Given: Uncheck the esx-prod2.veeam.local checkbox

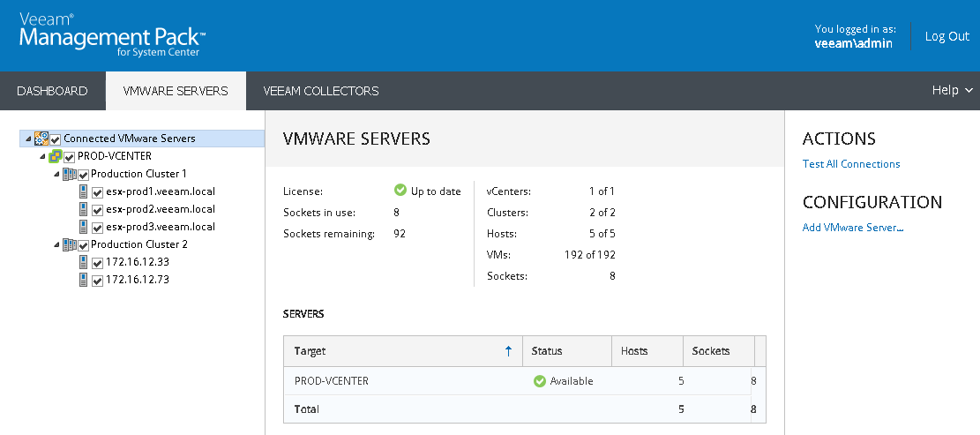Looking at the screenshot, I should pos(98,210).
